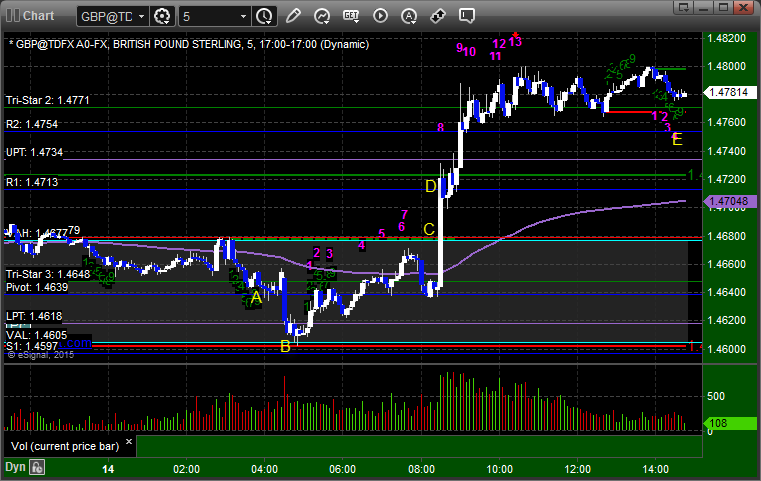Click the Tri-Star 2: 1.4771 label
The width and height of the screenshot is (761, 481).
48,100
